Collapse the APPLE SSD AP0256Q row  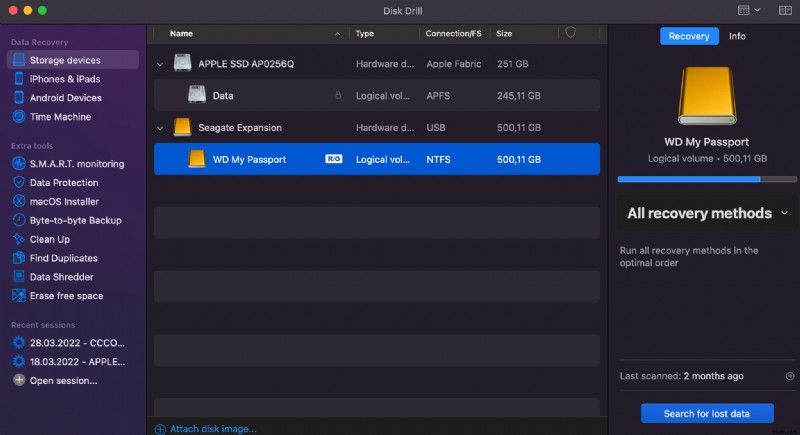point(160,64)
